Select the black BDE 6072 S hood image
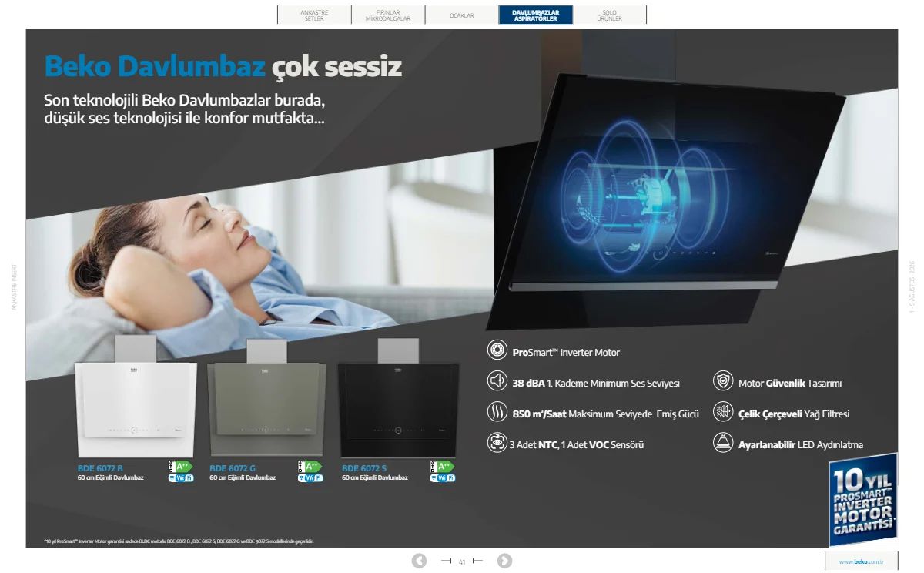Image resolution: width=924 pixels, height=573 pixels. [399, 397]
